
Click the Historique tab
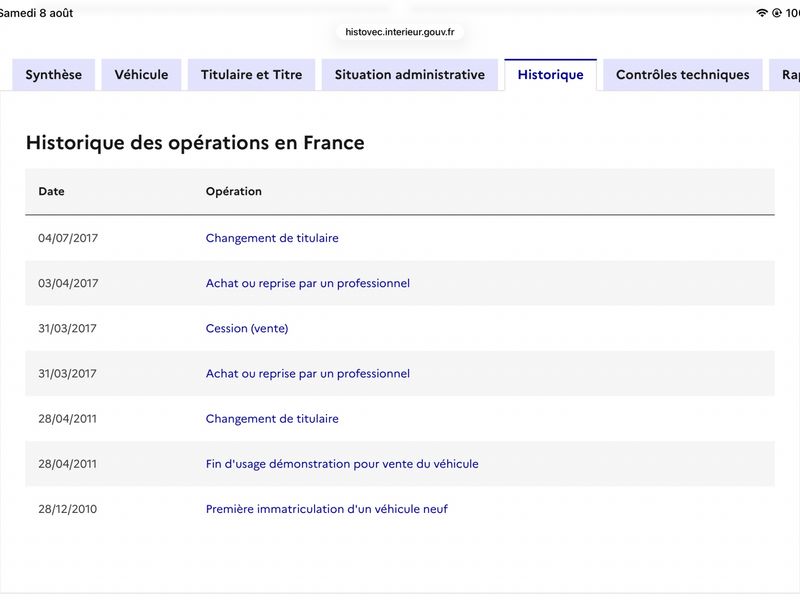click(x=551, y=74)
